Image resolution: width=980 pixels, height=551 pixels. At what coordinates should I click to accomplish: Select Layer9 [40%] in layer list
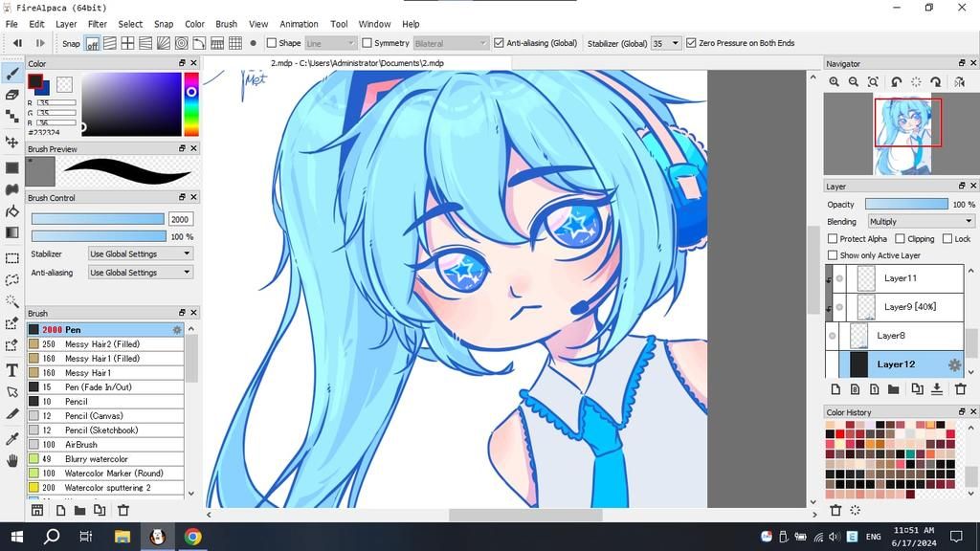pos(904,307)
